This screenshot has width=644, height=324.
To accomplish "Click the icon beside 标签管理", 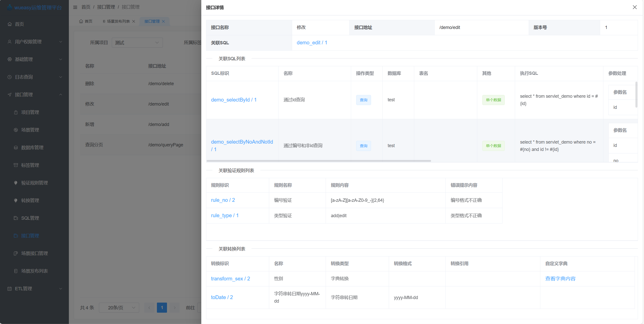I will pyautogui.click(x=16, y=165).
